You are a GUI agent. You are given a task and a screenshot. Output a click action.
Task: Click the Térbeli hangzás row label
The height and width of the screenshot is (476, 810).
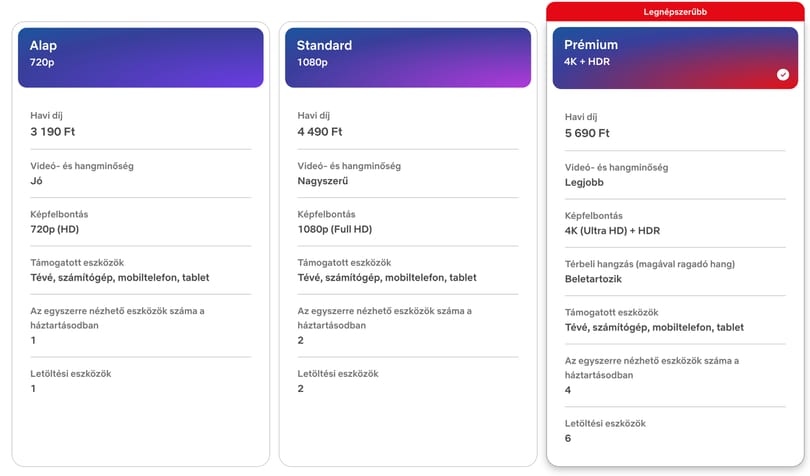tap(650, 264)
